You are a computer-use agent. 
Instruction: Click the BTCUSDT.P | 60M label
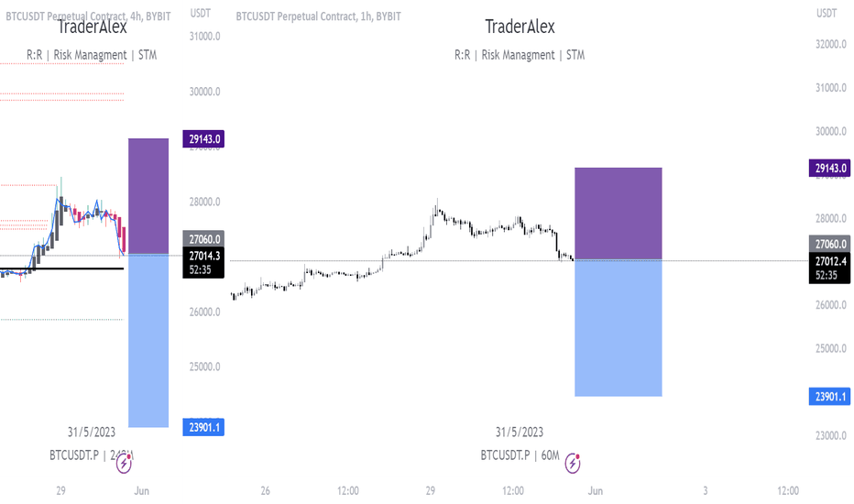[520, 455]
